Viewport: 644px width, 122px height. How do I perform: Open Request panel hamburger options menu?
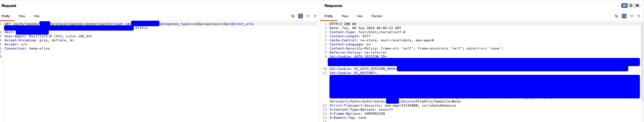315,16
